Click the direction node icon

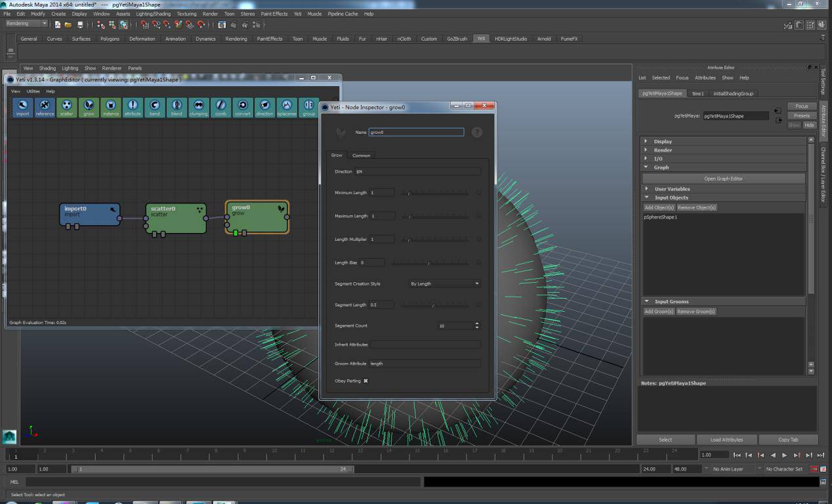[x=264, y=106]
